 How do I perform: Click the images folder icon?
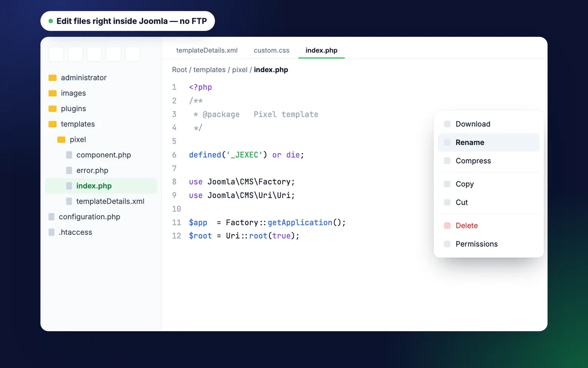(52, 93)
